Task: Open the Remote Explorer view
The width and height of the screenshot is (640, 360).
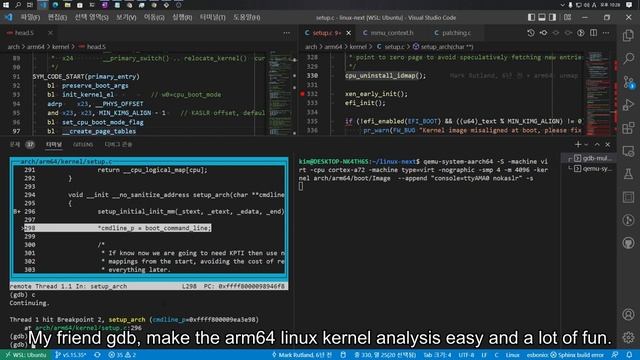Action: pyautogui.click(x=628, y=151)
